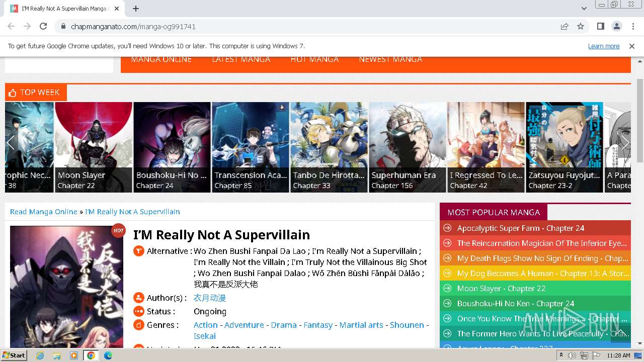Open Transcension Academy carousel thumbnail
The width and height of the screenshot is (644, 362).
coord(251,147)
